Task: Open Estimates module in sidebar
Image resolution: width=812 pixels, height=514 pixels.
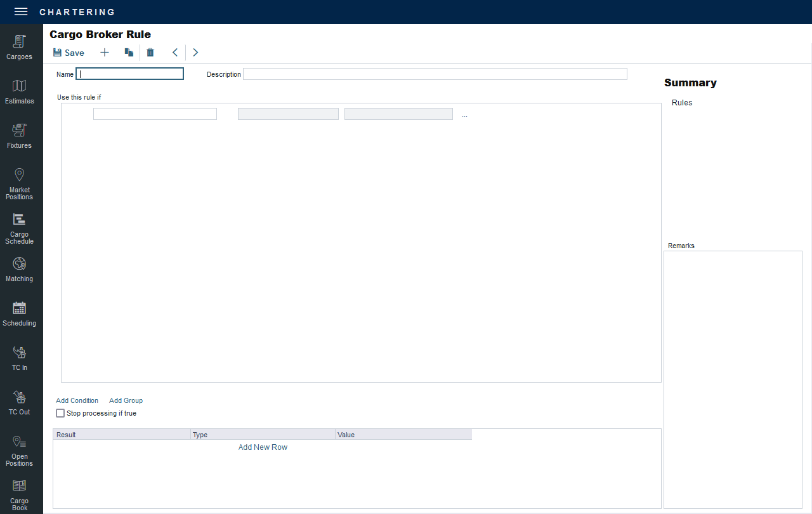Action: 20,92
